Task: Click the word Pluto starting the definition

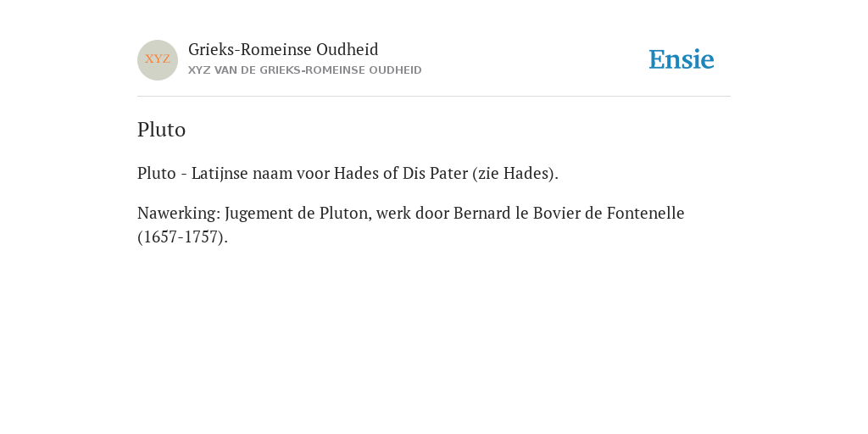Action: tap(157, 174)
